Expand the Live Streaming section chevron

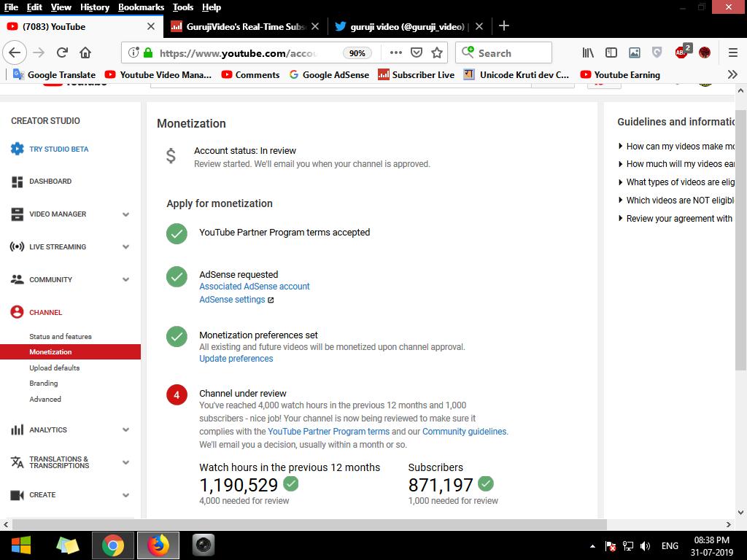click(x=125, y=246)
